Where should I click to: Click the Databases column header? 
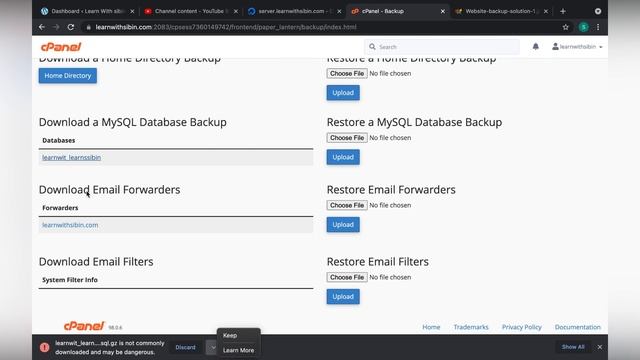[x=59, y=140]
